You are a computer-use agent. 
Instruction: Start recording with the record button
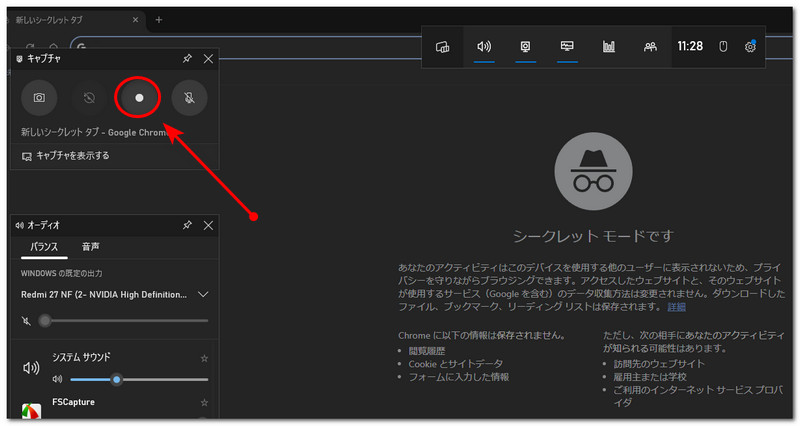point(139,98)
